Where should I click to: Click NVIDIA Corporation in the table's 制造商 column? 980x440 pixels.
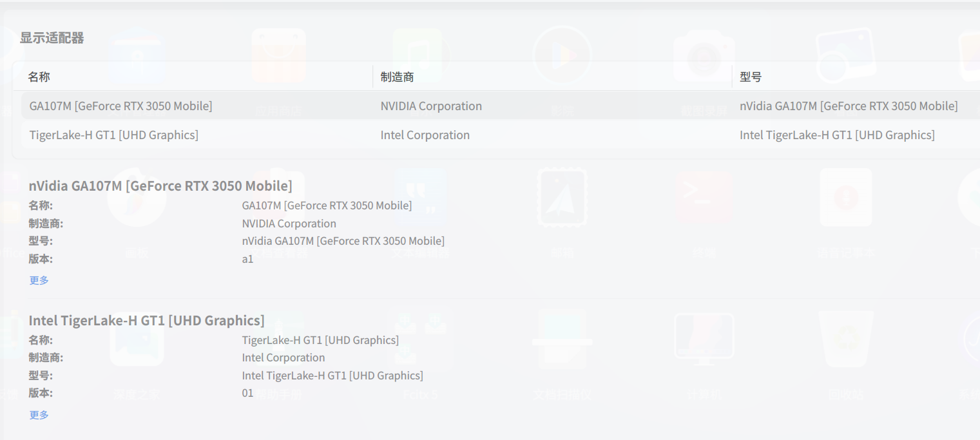click(431, 106)
